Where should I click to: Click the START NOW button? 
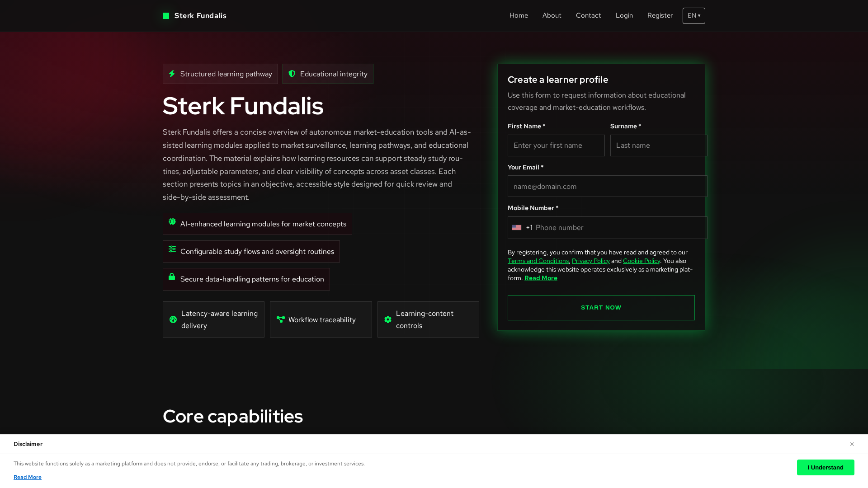601,308
